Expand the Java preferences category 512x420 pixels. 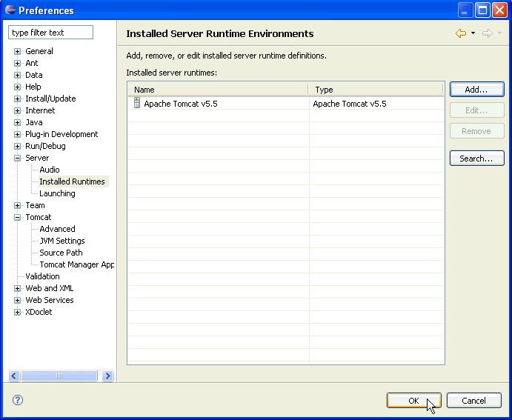[18, 123]
